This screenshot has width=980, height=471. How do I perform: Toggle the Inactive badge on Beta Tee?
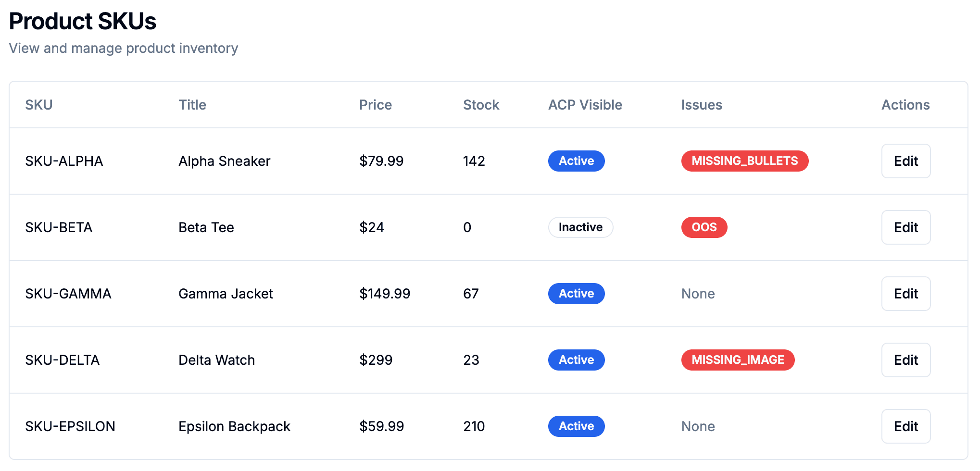point(580,227)
